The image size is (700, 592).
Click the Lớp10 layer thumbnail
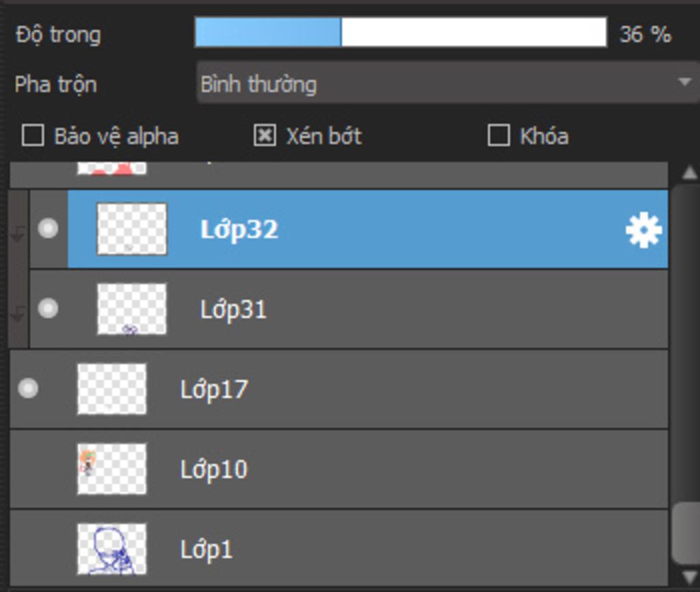click(x=111, y=469)
